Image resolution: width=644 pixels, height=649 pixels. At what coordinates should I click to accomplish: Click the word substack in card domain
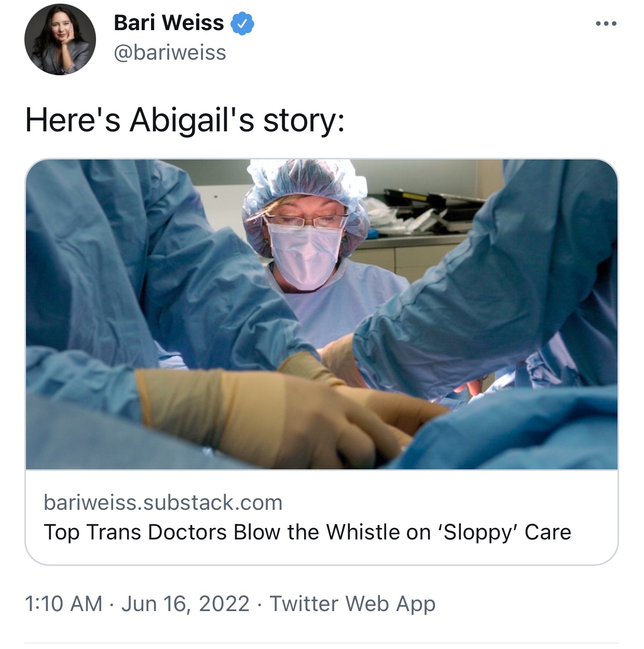tap(191, 503)
